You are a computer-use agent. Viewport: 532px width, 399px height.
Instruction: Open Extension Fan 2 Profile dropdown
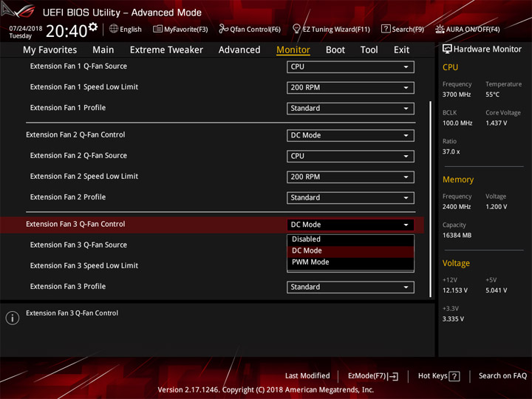click(x=350, y=197)
